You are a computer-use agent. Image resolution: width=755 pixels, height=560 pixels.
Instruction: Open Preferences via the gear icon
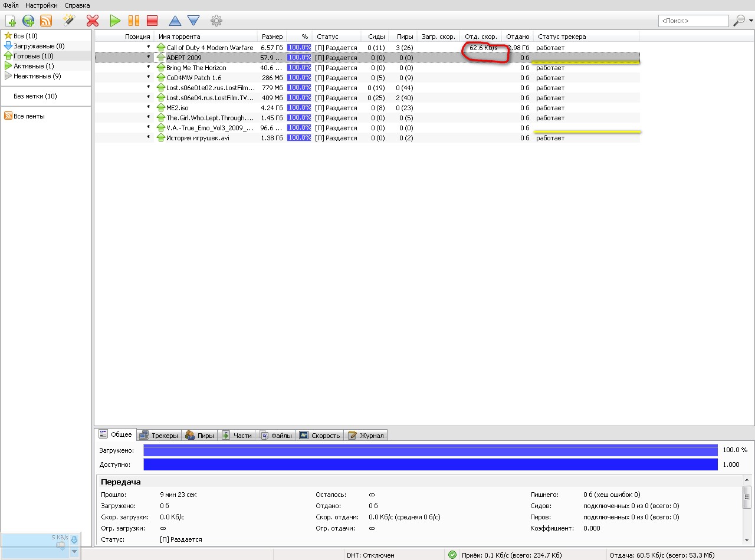(216, 21)
